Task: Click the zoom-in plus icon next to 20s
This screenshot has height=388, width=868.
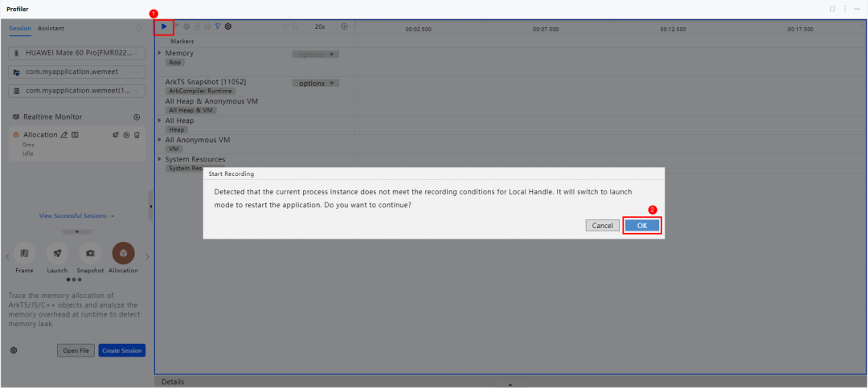Action: tap(344, 27)
